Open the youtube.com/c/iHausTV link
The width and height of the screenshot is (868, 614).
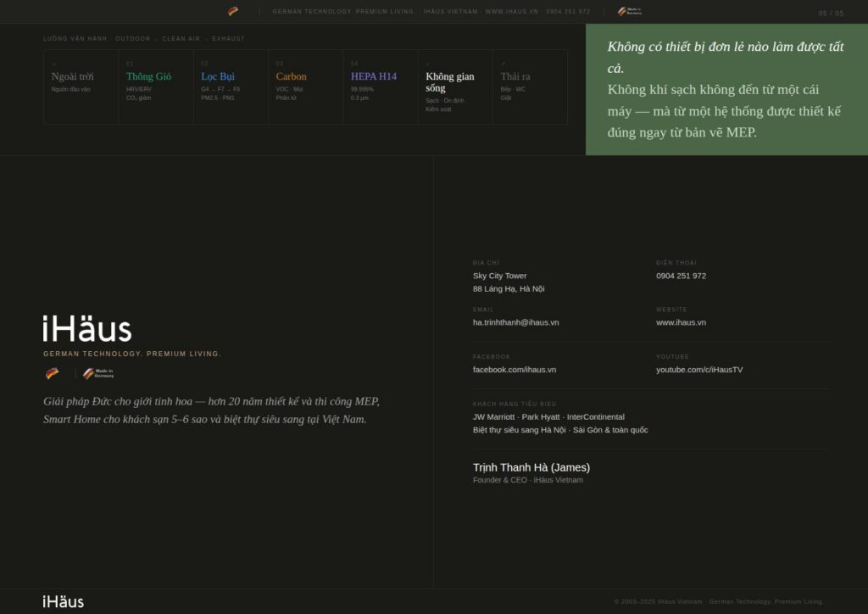698,370
